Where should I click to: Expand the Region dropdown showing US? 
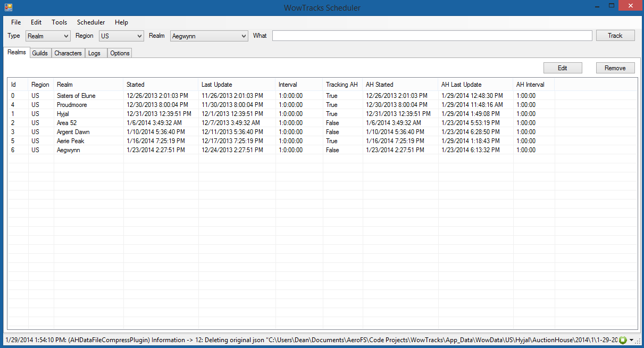pyautogui.click(x=121, y=36)
